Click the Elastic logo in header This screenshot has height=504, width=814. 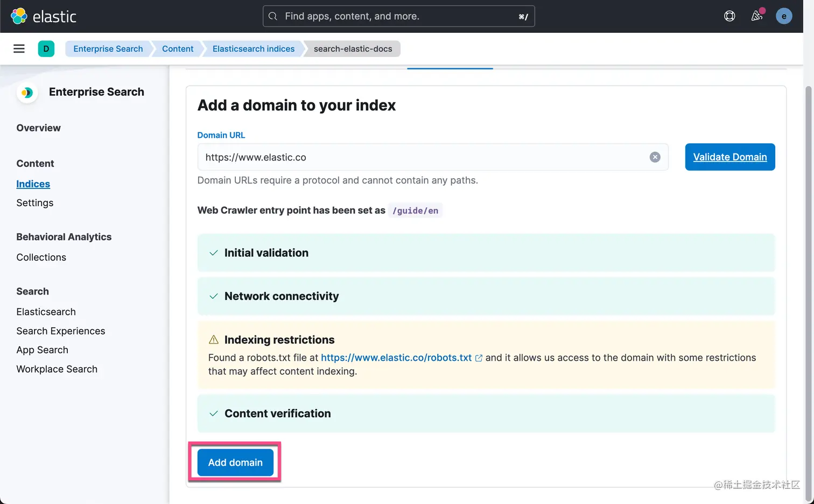click(x=44, y=16)
